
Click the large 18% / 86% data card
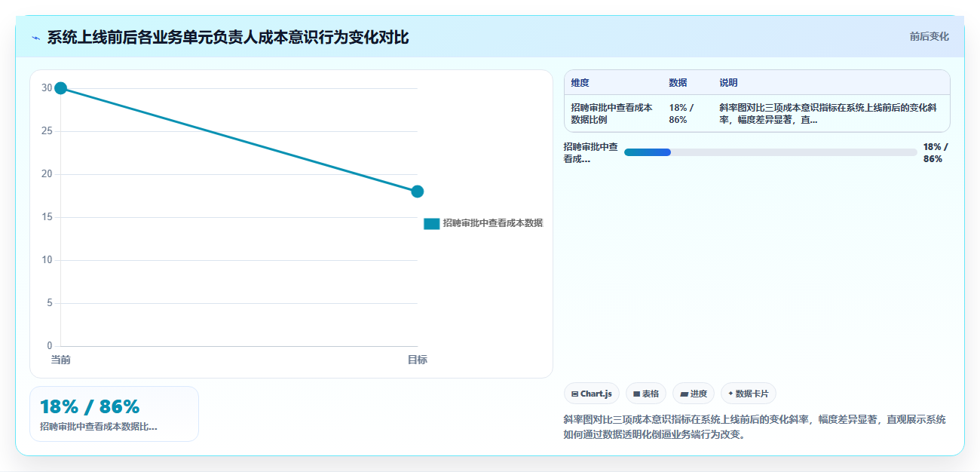point(114,414)
